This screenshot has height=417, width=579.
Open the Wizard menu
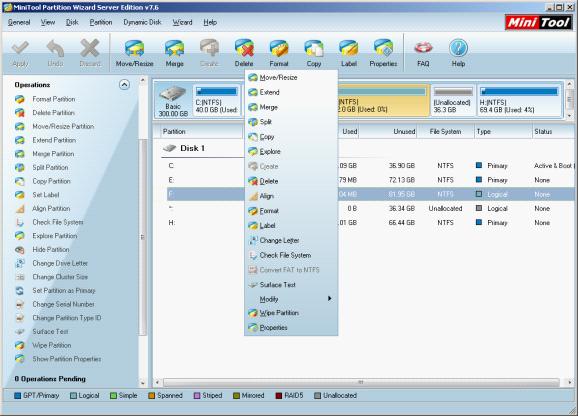182,22
